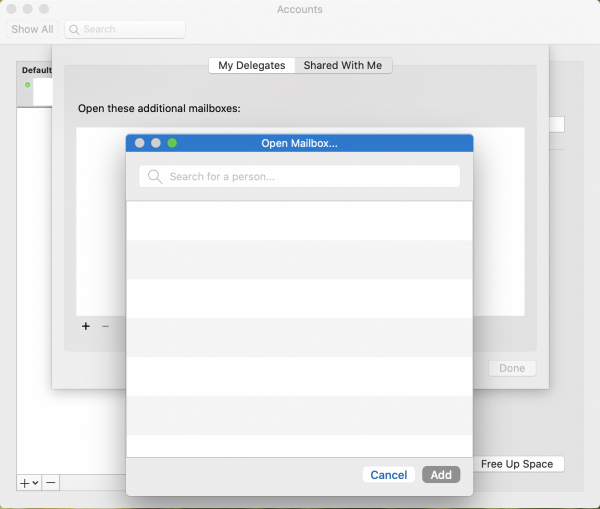Close the Open Mailbox dialog window
Image resolution: width=600 pixels, height=509 pixels.
tap(140, 143)
